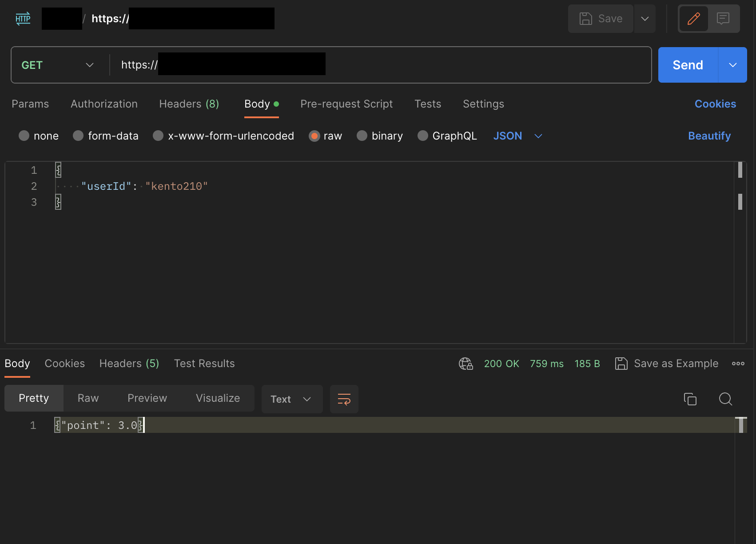Open the Text response format dropdown
The width and height of the screenshot is (756, 544).
(291, 399)
